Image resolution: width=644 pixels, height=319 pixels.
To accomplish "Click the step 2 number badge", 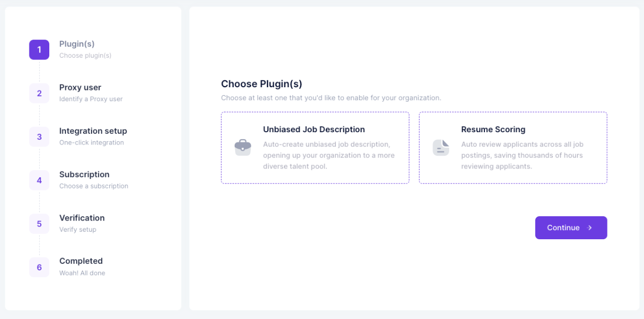I will pyautogui.click(x=39, y=93).
